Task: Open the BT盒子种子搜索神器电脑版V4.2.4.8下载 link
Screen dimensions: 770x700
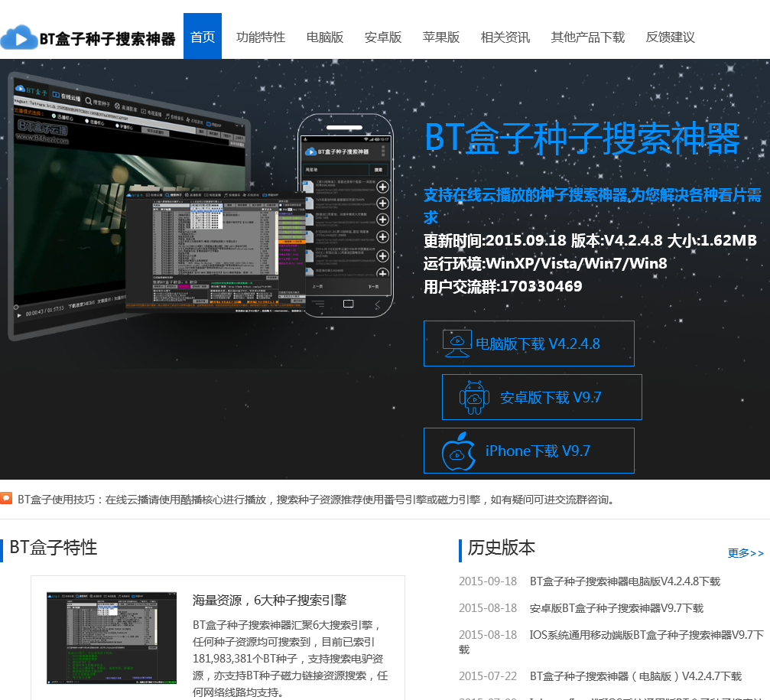Action: tap(625, 581)
